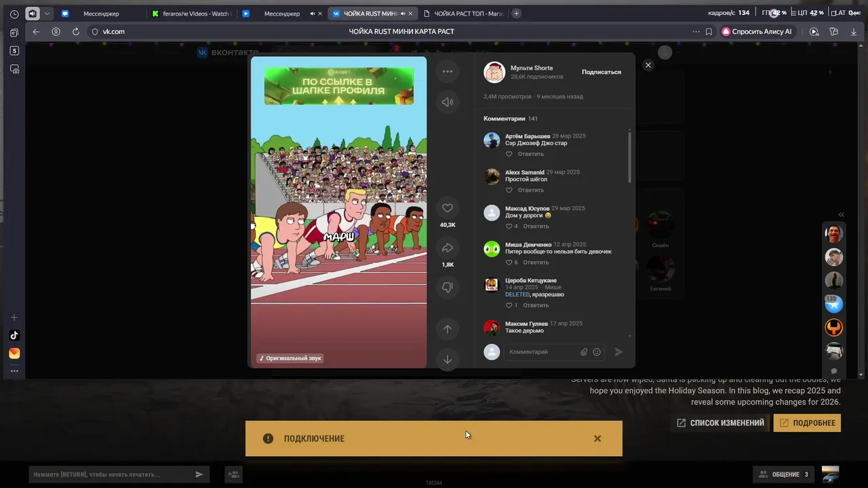Open Мульти Shorts channel name link
The image size is (868, 488).
(532, 68)
